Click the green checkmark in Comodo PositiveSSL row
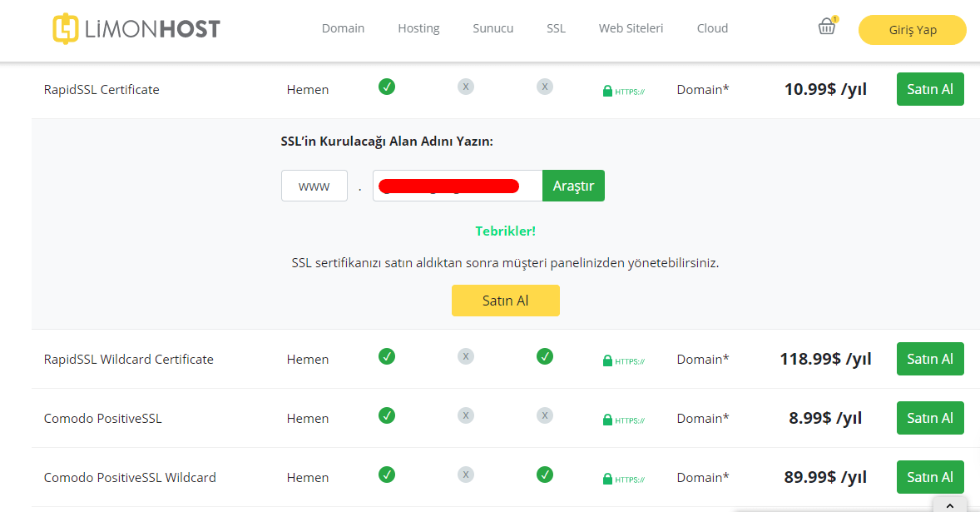The width and height of the screenshot is (980, 512). 387,415
